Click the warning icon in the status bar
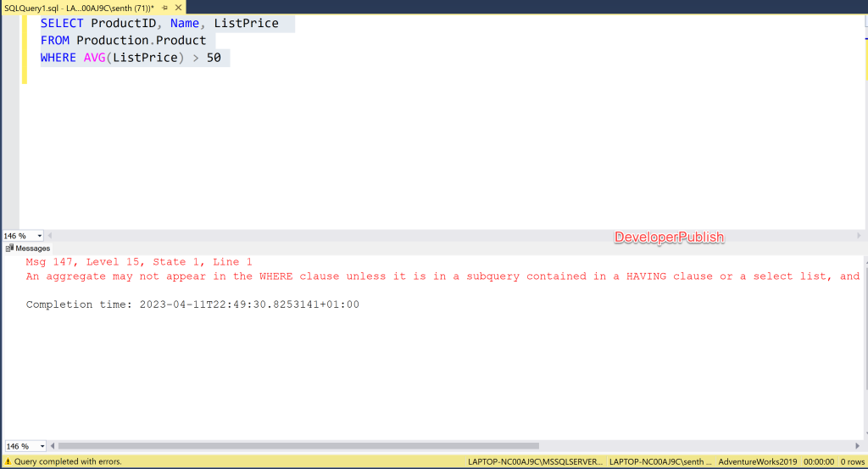Screen dimensions: 868x469 click(x=8, y=461)
